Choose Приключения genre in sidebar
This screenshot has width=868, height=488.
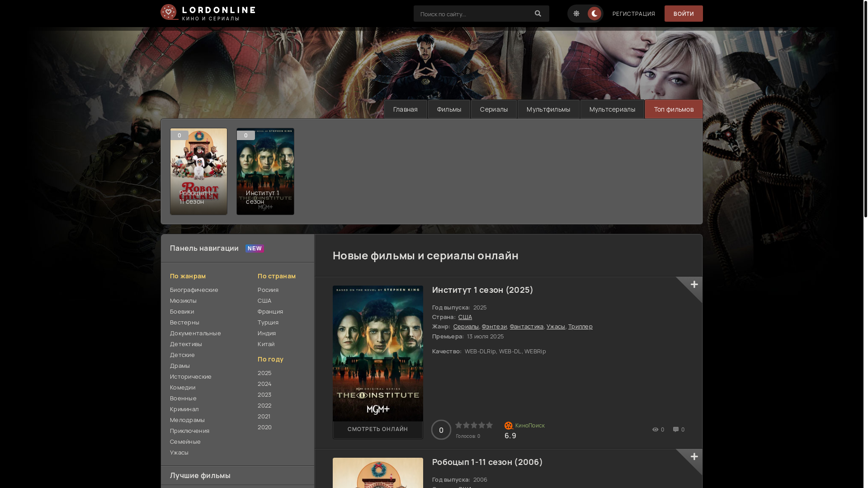point(189,431)
